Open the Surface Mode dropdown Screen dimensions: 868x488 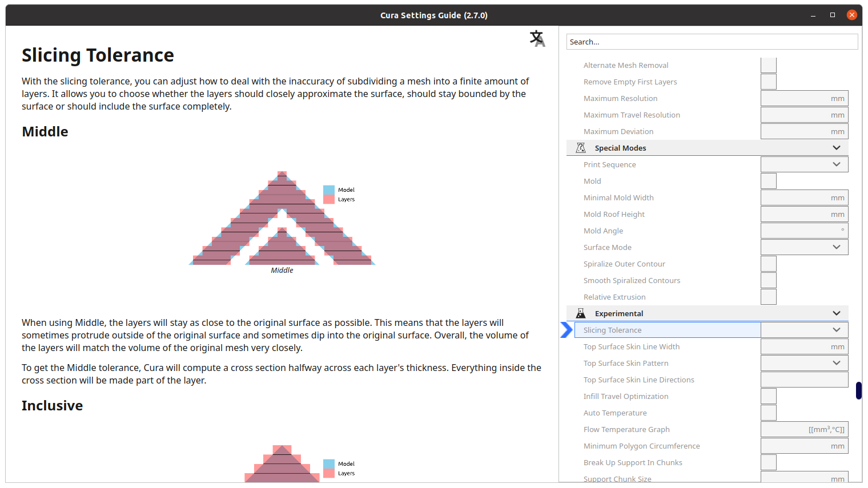[x=805, y=247]
